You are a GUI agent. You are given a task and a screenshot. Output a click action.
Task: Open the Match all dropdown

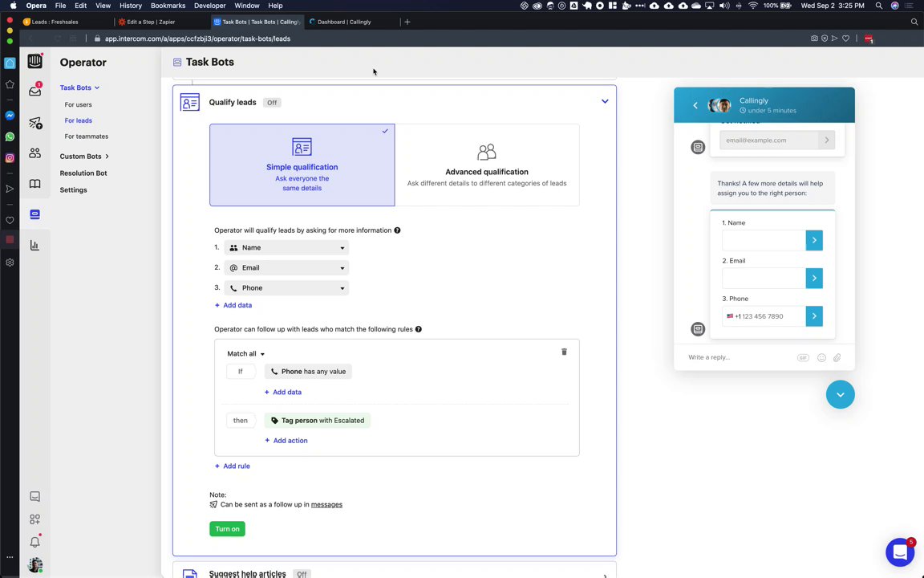245,354
